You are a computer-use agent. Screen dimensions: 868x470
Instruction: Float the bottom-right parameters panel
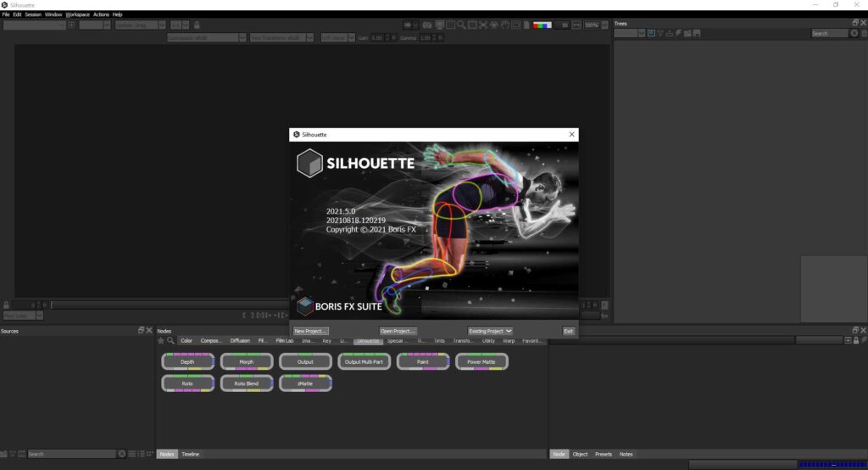(x=855, y=330)
